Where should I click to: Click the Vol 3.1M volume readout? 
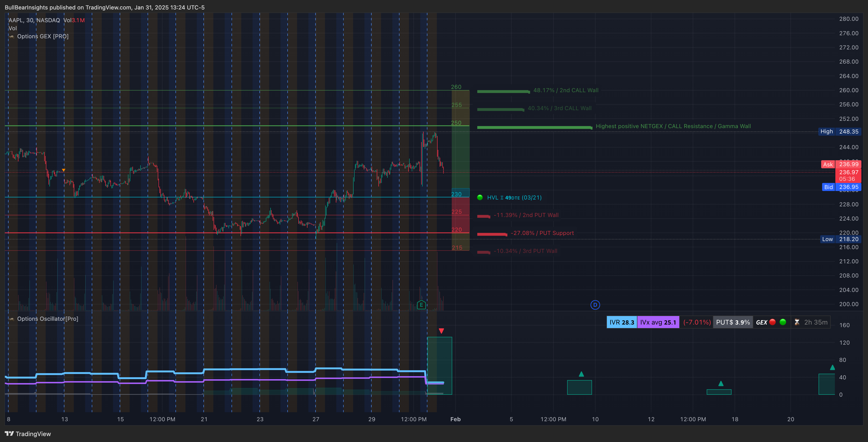click(74, 20)
